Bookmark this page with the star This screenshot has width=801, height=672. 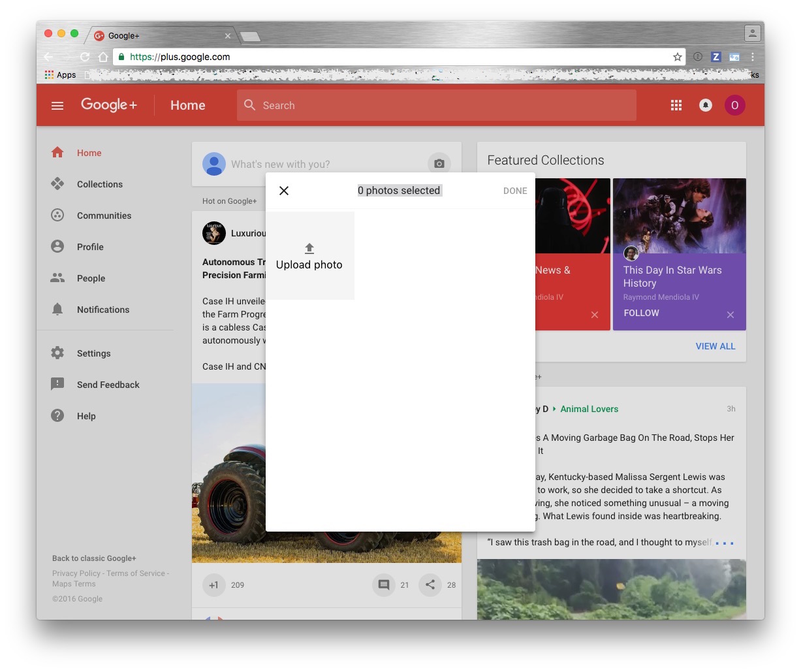point(678,57)
